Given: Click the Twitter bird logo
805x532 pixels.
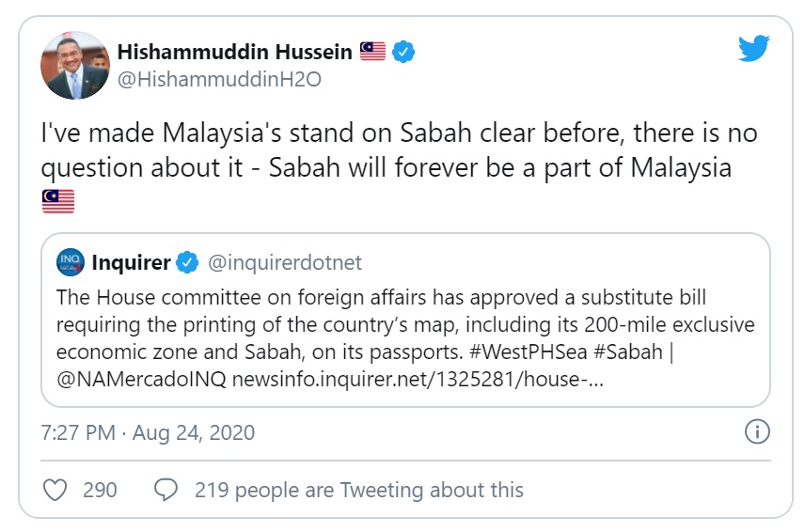Looking at the screenshot, I should tap(753, 48).
